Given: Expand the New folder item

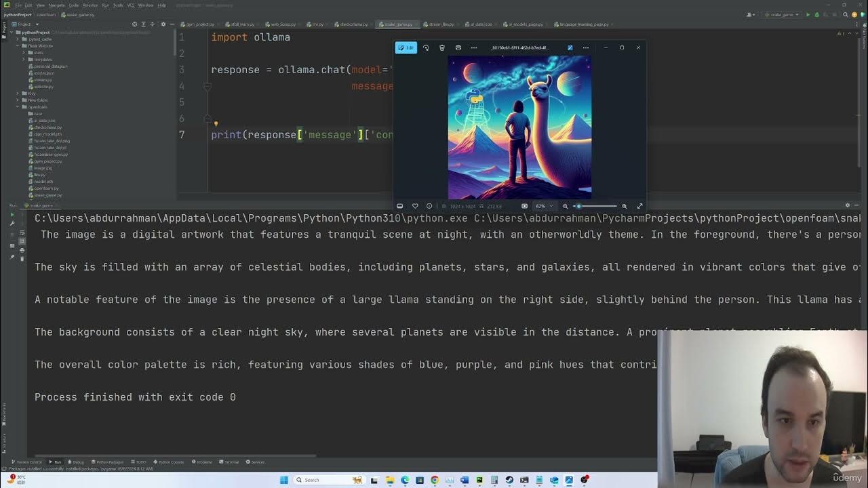Looking at the screenshot, I should (18, 100).
